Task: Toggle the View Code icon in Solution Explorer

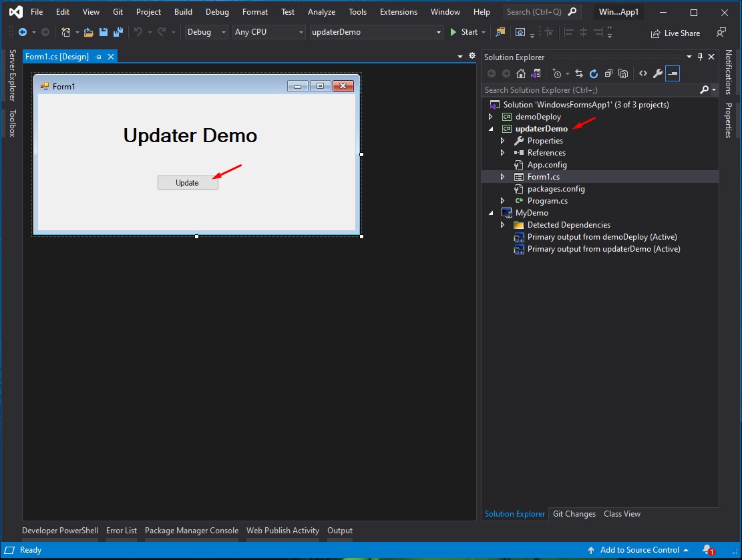Action: click(642, 73)
